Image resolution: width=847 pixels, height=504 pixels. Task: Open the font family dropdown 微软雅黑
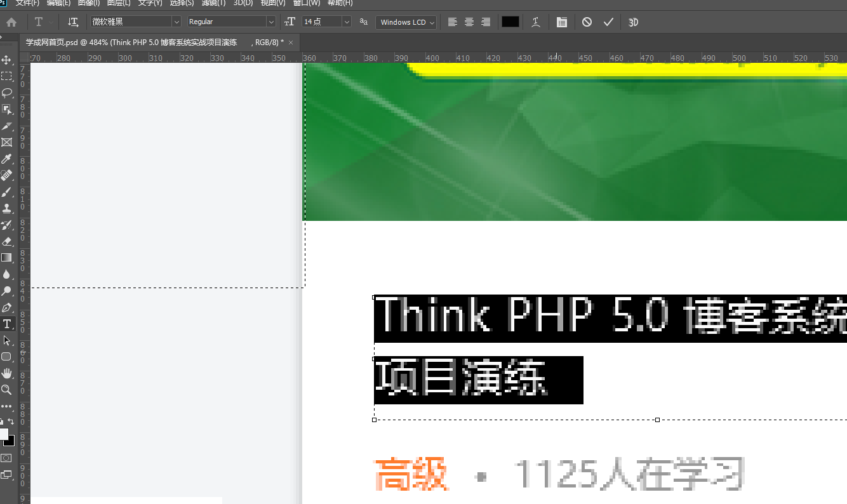click(136, 22)
